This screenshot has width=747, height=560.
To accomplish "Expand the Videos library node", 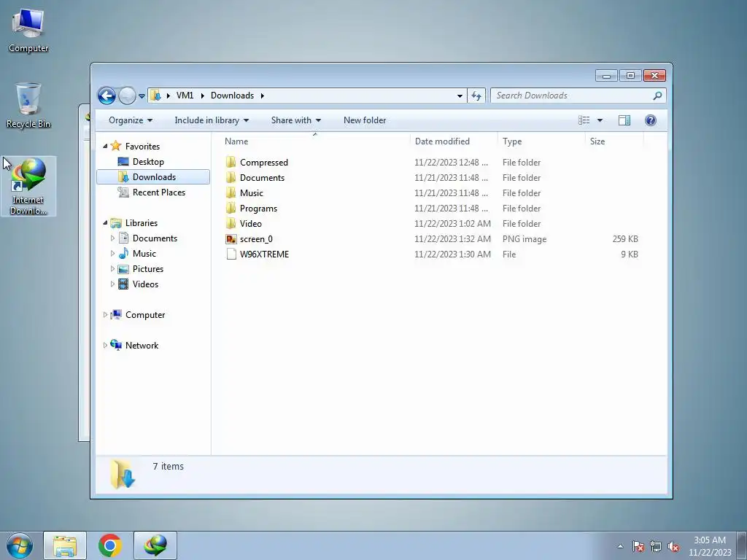I will tap(112, 284).
